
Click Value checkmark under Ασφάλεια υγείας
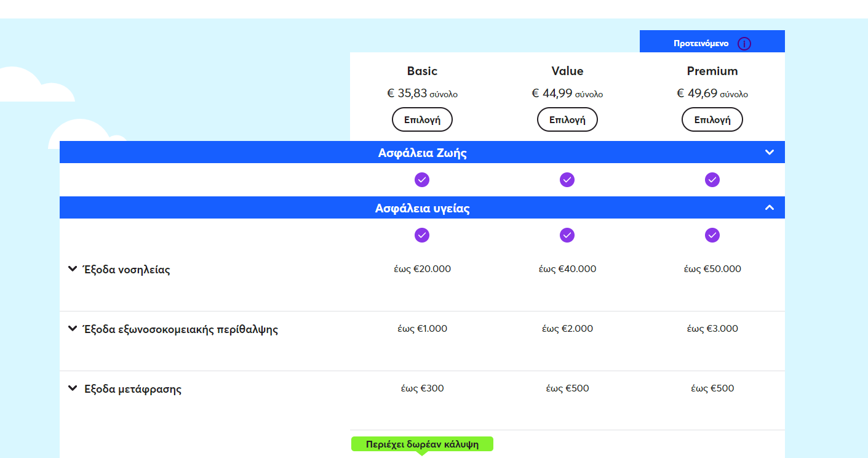567,235
